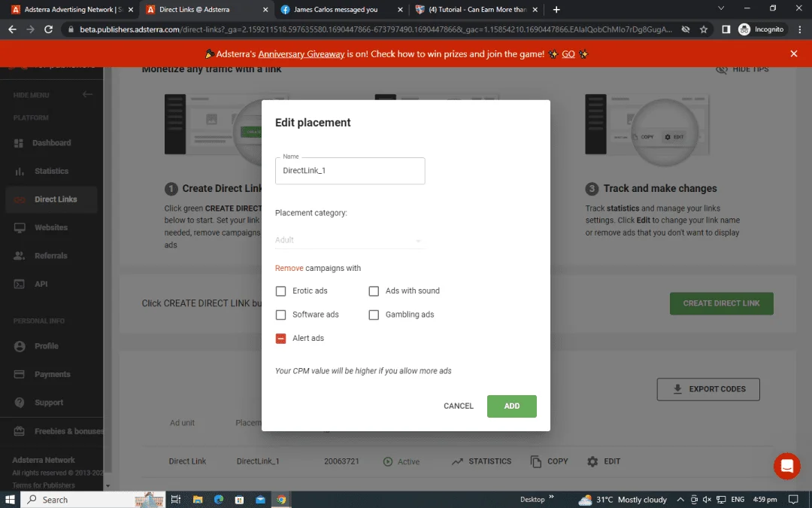
Task: Click CANCEL in Edit placement dialog
Action: (x=459, y=406)
